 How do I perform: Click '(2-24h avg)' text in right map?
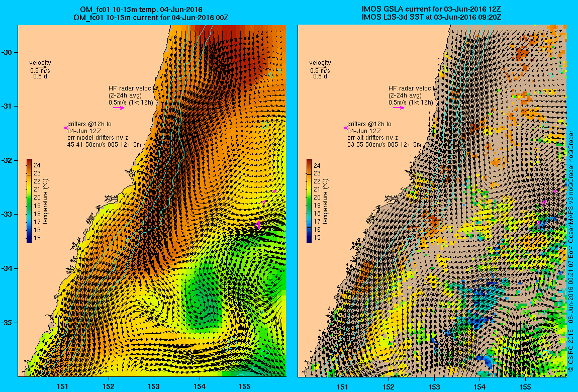[x=404, y=95]
